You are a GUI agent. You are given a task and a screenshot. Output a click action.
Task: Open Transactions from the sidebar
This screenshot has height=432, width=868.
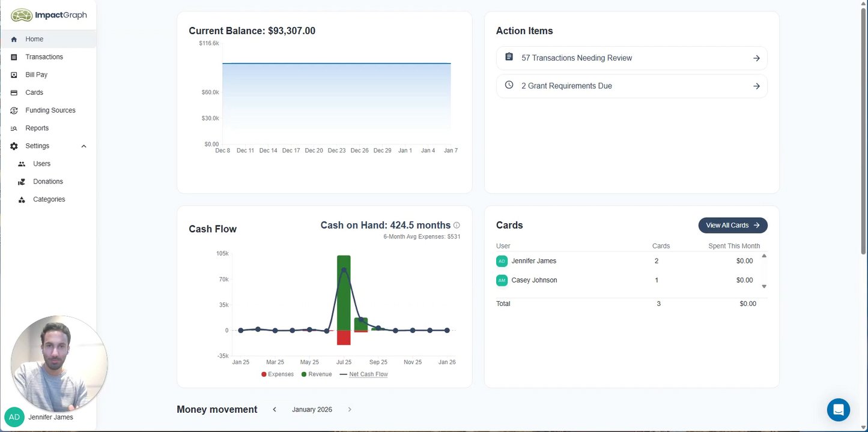(44, 57)
